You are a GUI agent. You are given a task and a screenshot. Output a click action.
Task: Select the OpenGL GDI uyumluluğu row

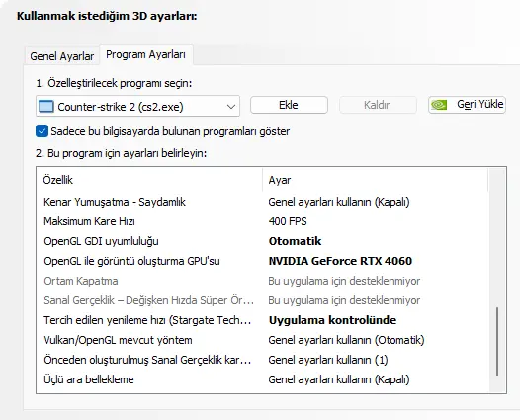(262, 241)
